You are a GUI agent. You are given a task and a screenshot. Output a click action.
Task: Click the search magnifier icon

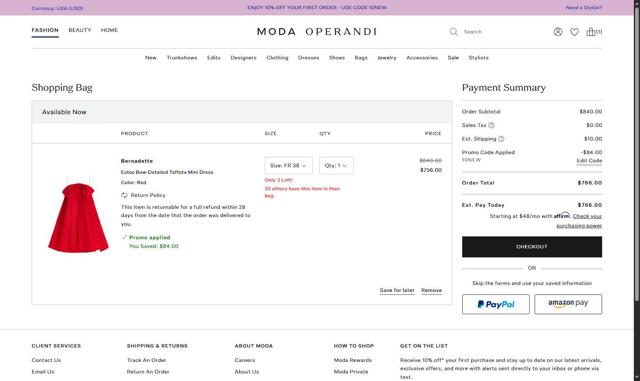(453, 31)
